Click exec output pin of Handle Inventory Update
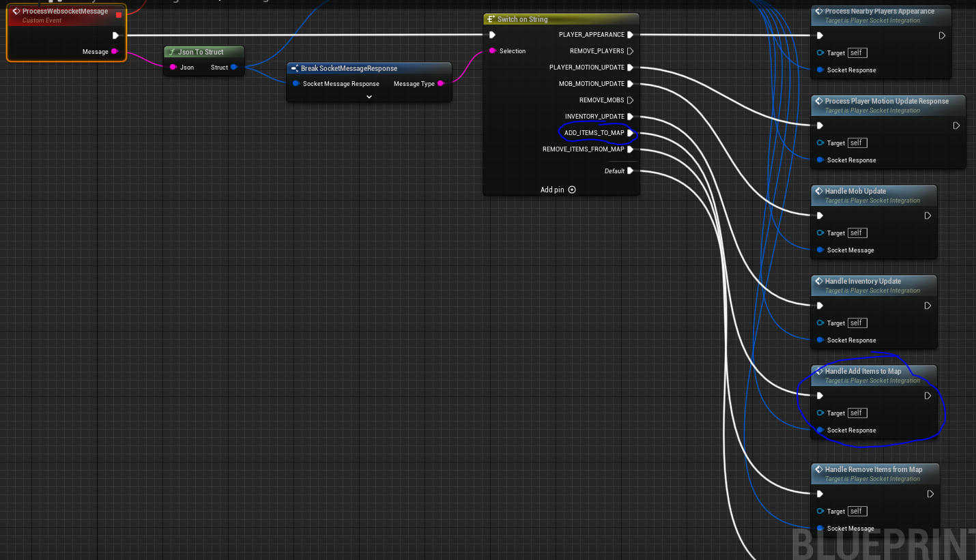 point(928,306)
